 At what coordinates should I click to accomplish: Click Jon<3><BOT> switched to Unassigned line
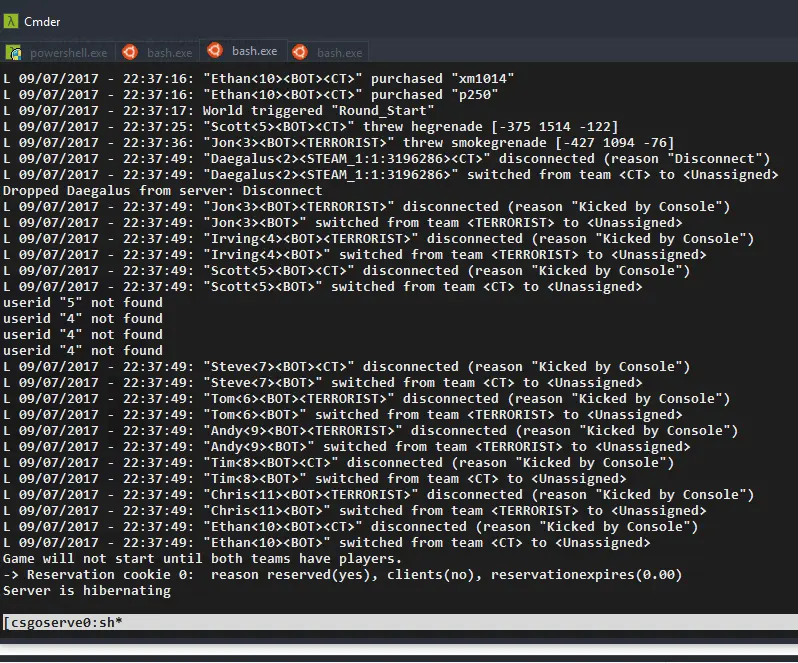343,223
